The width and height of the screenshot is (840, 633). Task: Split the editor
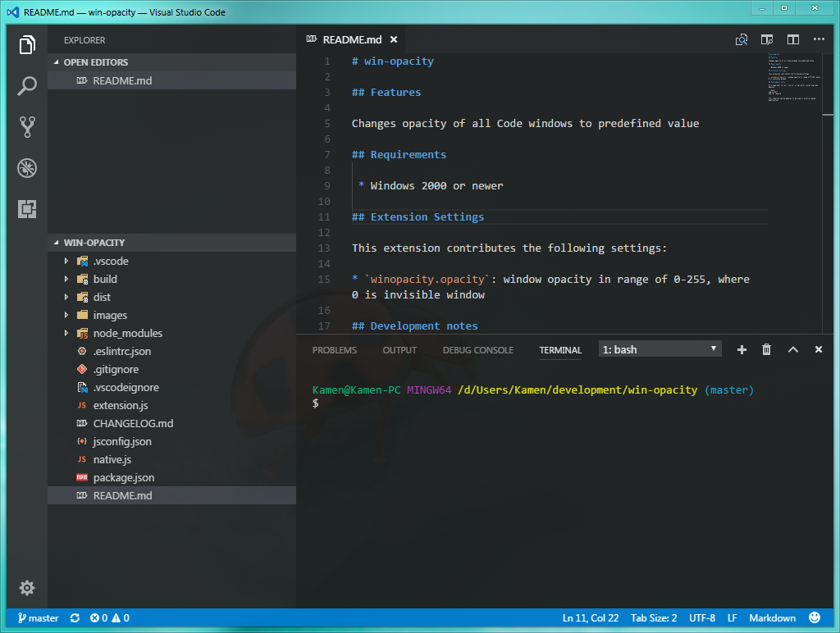[793, 39]
